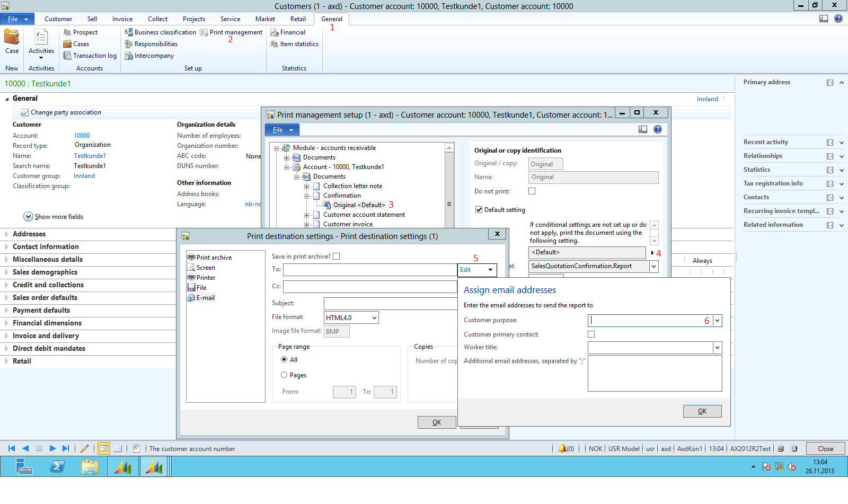Viewport: 848px width, 504px height.
Task: Open Windows PowerShell from taskbar
Action: click(57, 467)
